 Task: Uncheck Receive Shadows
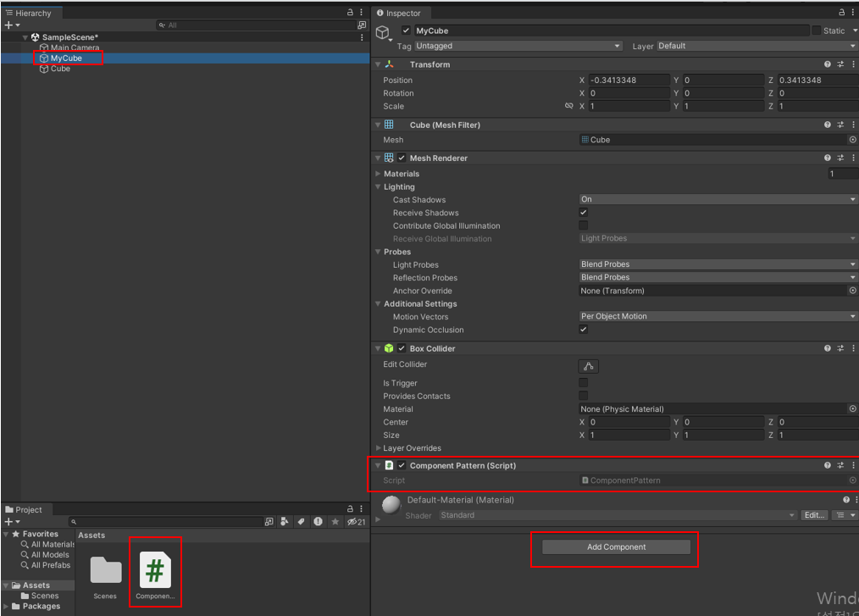[584, 213]
